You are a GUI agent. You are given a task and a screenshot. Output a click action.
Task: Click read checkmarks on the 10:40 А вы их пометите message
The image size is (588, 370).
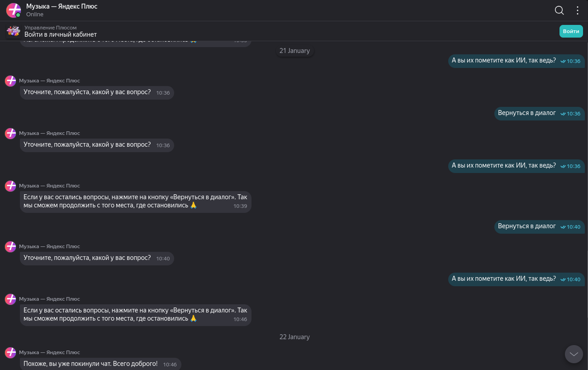click(563, 279)
